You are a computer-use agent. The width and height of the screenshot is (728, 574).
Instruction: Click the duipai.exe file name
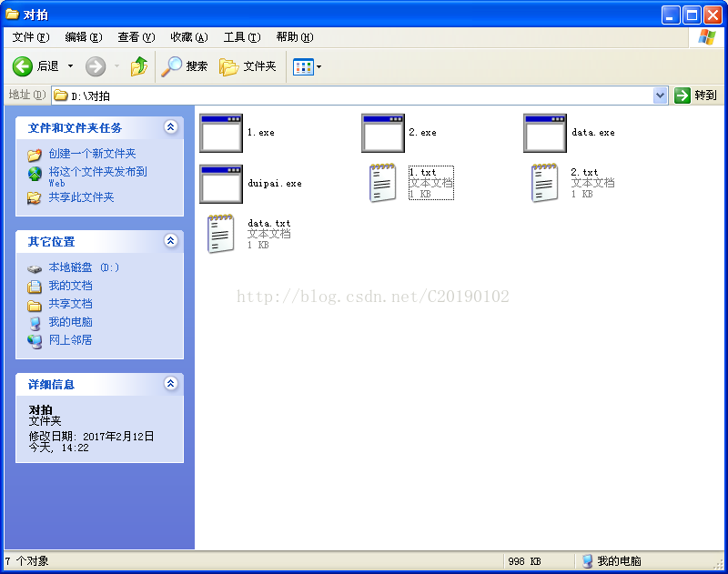pyautogui.click(x=275, y=183)
